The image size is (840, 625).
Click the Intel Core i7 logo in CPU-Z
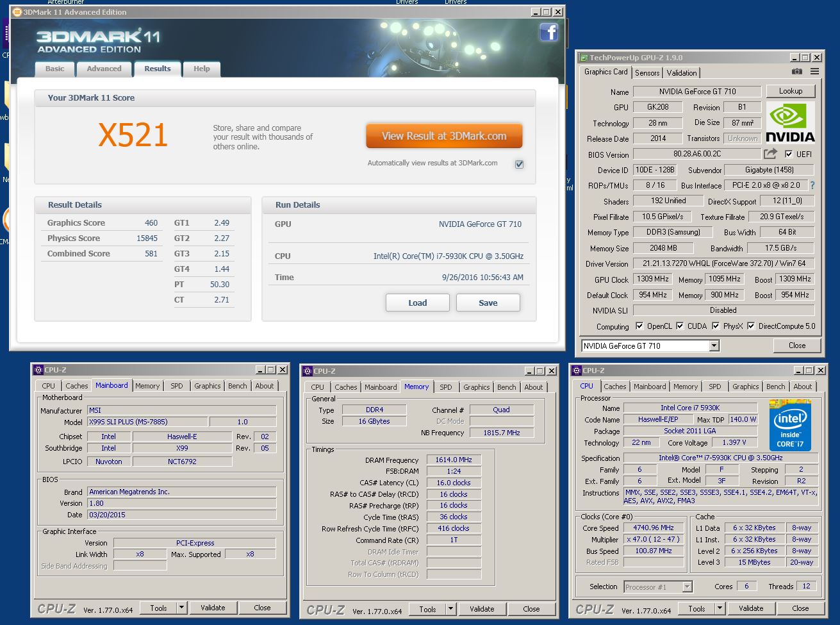[x=790, y=425]
